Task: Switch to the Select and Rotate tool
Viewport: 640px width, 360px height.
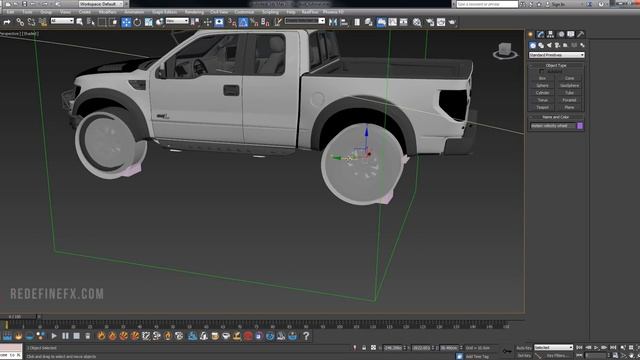Action: click(137, 22)
